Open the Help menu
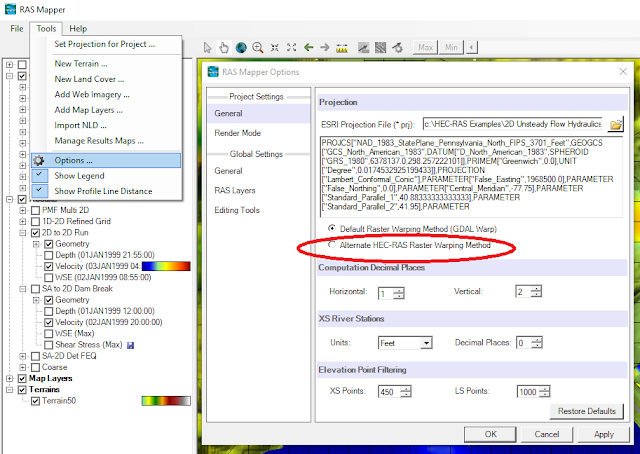640x454 pixels. 78,29
